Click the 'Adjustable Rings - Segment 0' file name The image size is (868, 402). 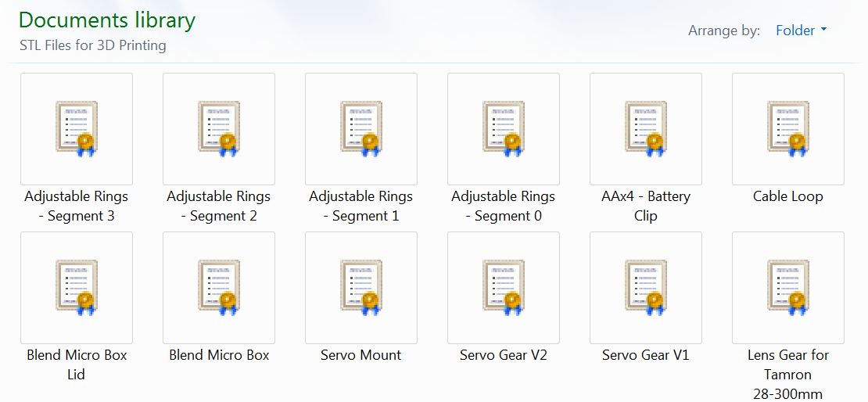click(503, 206)
